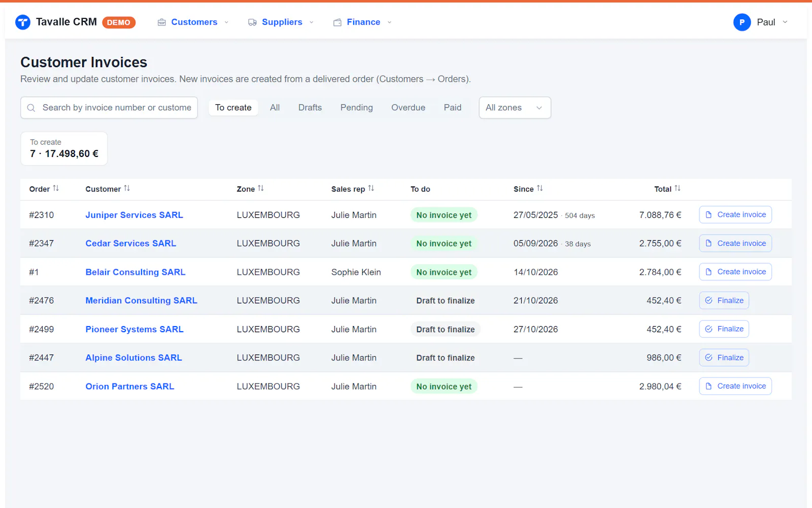Open the All zones dropdown
The width and height of the screenshot is (812, 508).
[x=515, y=108]
